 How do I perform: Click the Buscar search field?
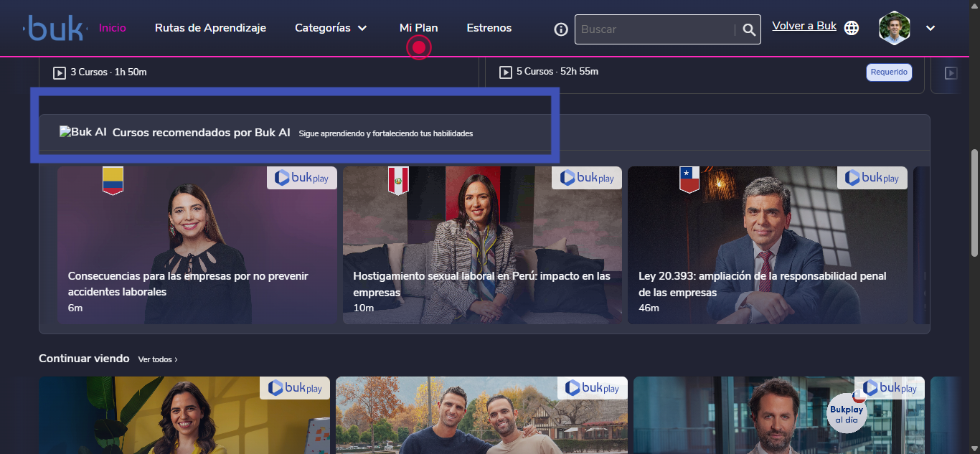click(x=654, y=29)
